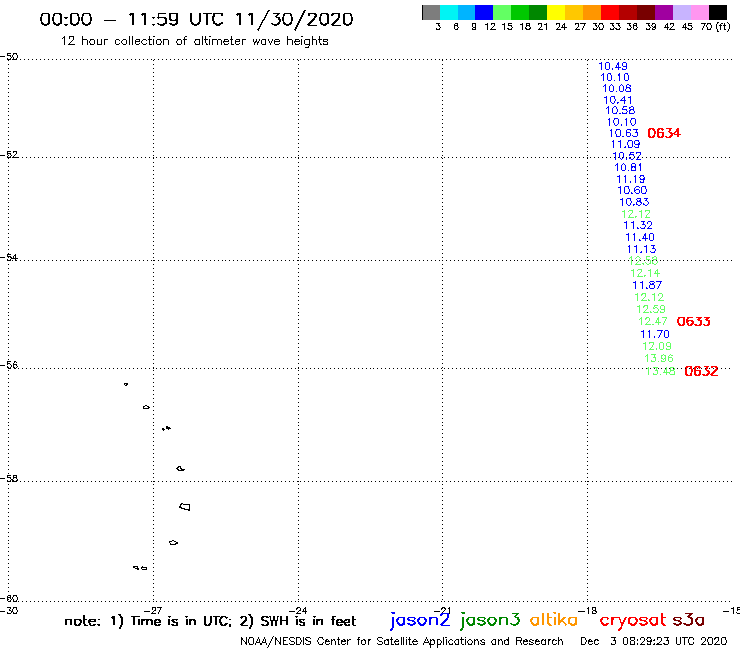Select the yellow 24 ft legend swatch
Viewport: 740px width, 650px height.
click(x=555, y=12)
